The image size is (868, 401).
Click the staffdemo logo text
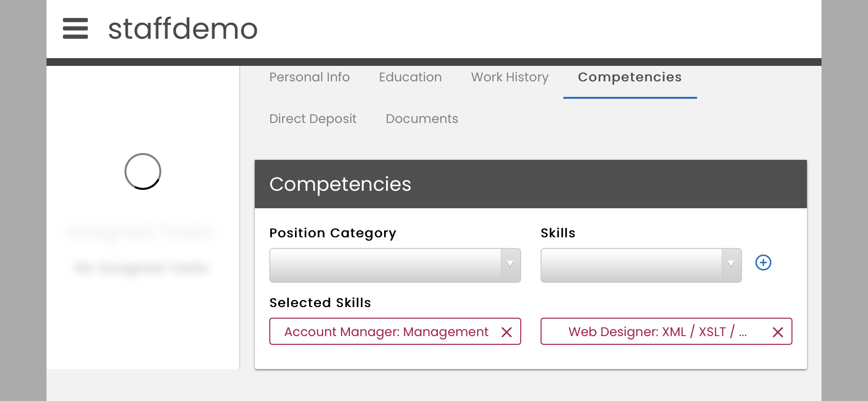(x=183, y=29)
